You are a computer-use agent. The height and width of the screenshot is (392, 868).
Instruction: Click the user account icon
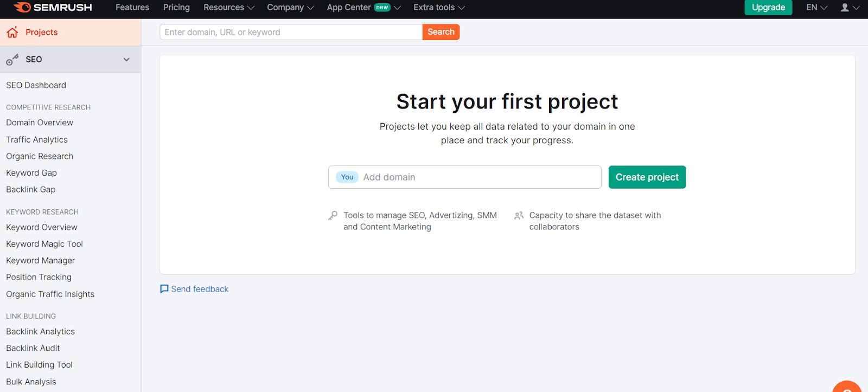tap(845, 8)
